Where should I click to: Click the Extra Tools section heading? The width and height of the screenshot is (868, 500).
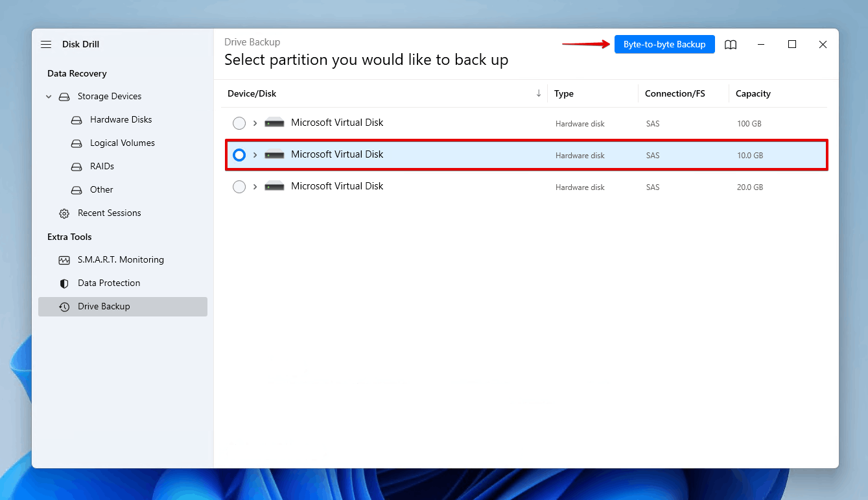69,237
